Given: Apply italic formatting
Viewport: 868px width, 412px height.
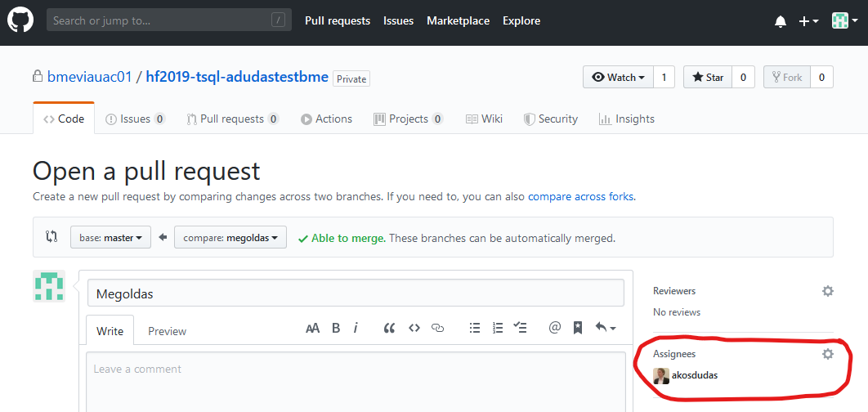Looking at the screenshot, I should coord(356,328).
